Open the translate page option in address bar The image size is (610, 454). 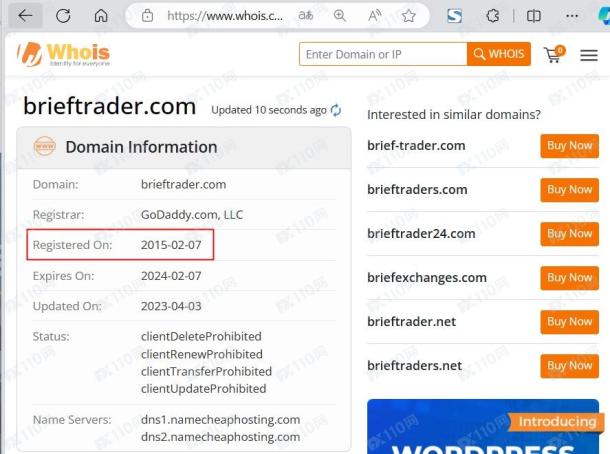pos(305,16)
